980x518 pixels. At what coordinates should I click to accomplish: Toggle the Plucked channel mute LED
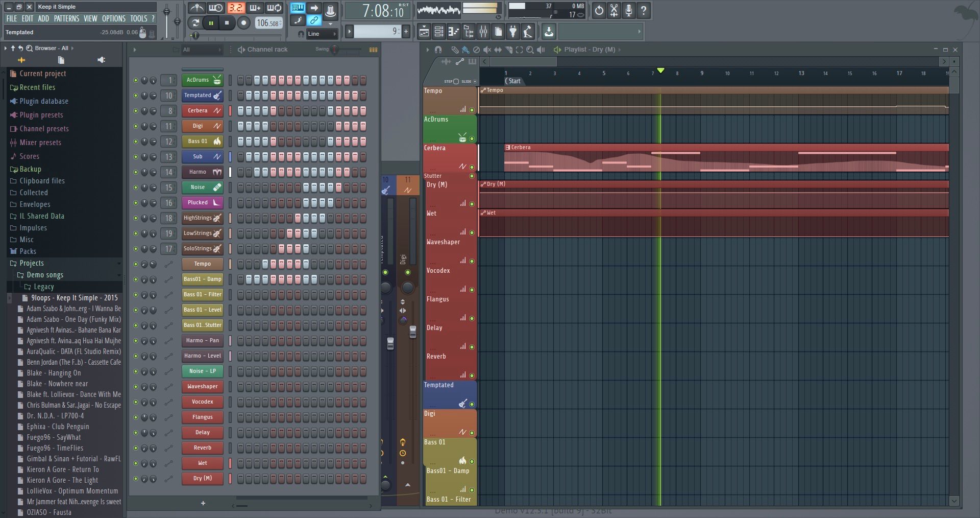(135, 203)
